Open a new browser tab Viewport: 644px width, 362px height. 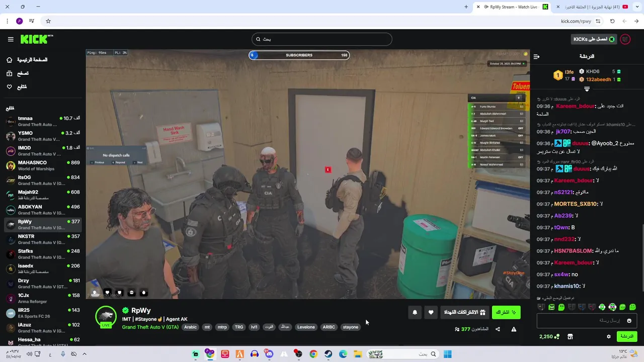click(x=466, y=7)
